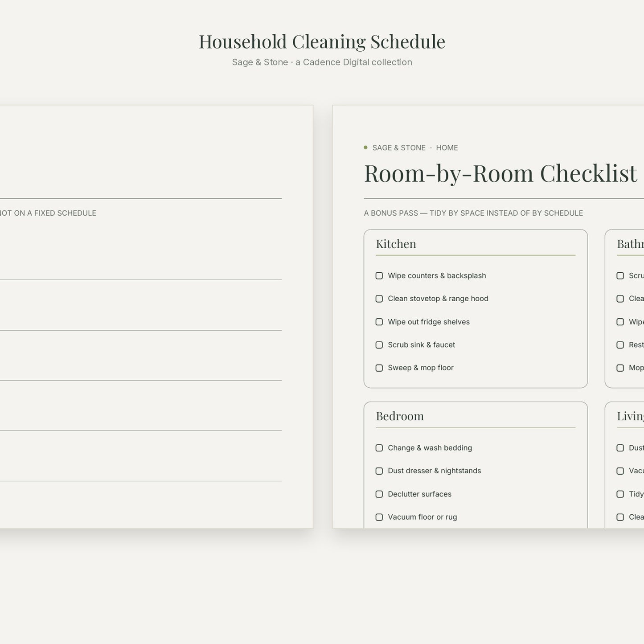The width and height of the screenshot is (644, 644).
Task: Click the Room-by-Room Checklist heading
Action: [500, 173]
